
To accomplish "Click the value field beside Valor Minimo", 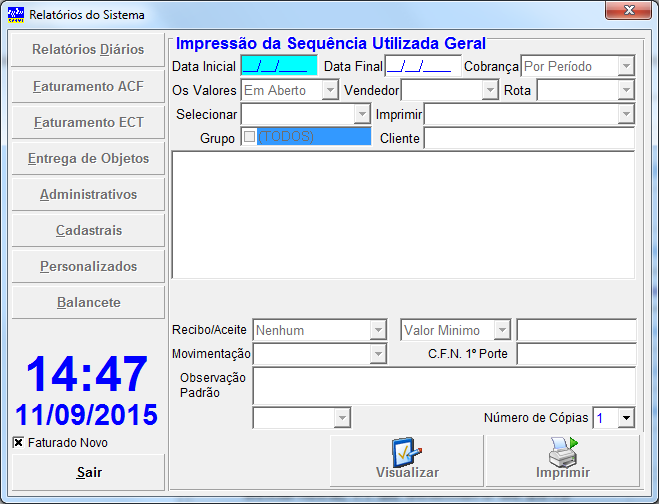I will [576, 330].
